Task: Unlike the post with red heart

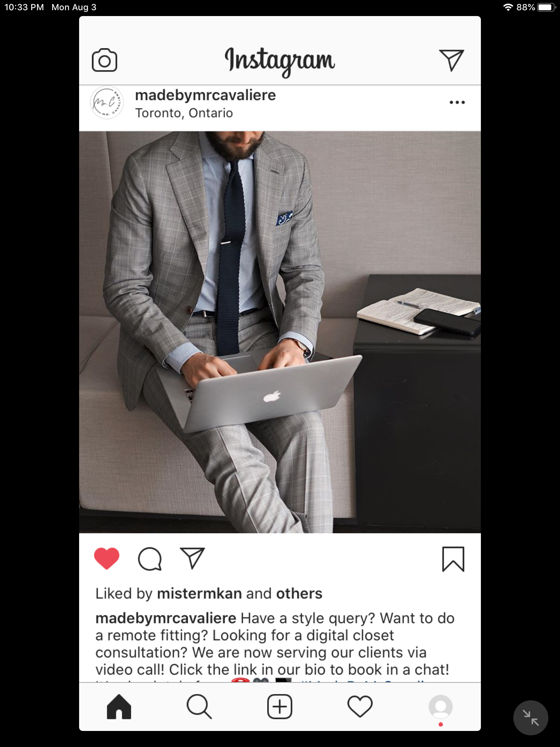Action: coord(106,558)
